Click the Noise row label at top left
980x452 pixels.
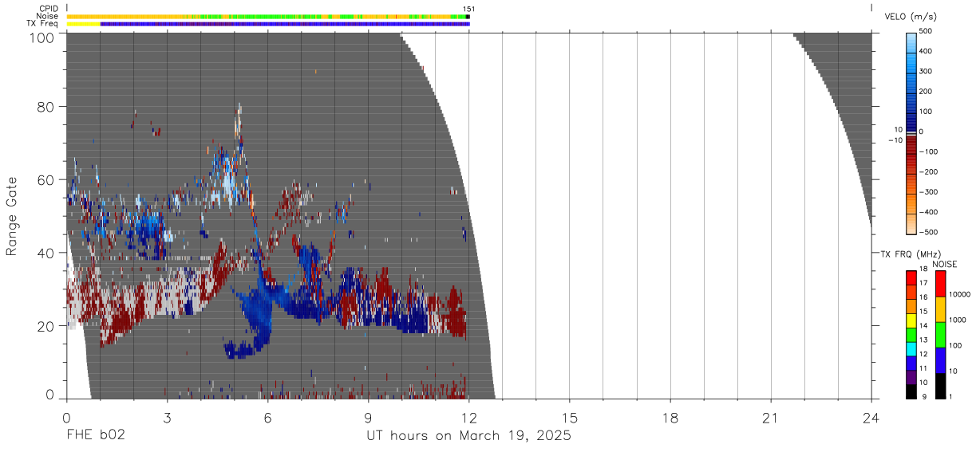[47, 16]
